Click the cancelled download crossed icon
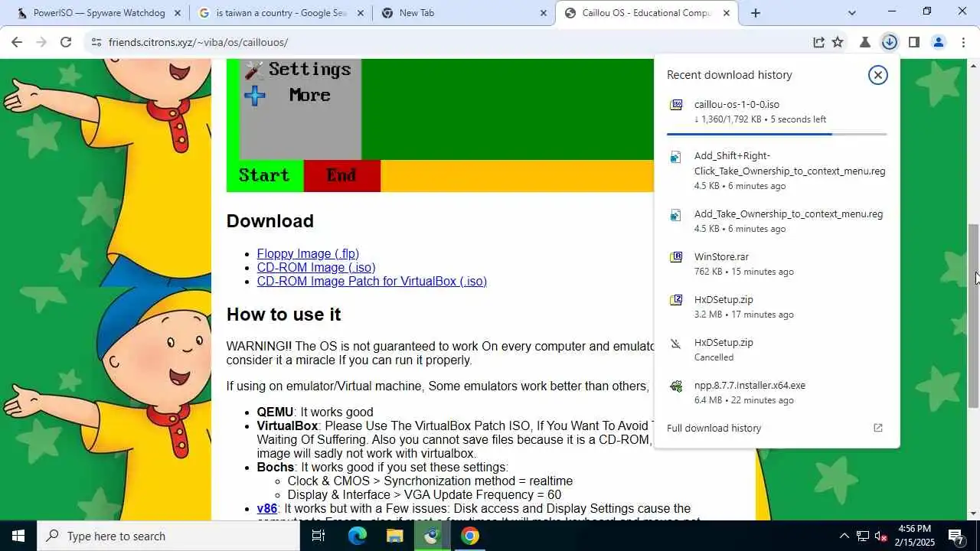The image size is (980, 551). [675, 344]
